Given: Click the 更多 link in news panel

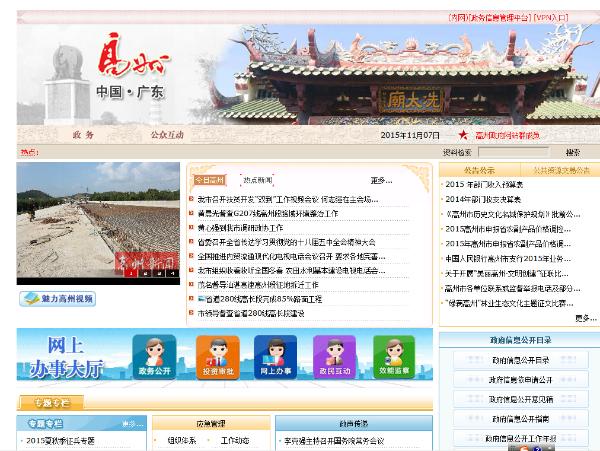Looking at the screenshot, I should [381, 180].
